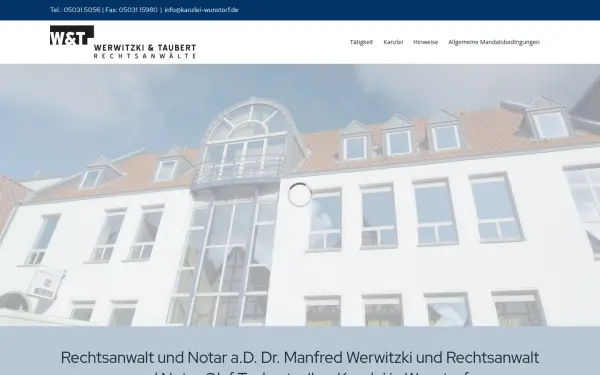Click the telephone number 05031 5056

[x=82, y=10]
